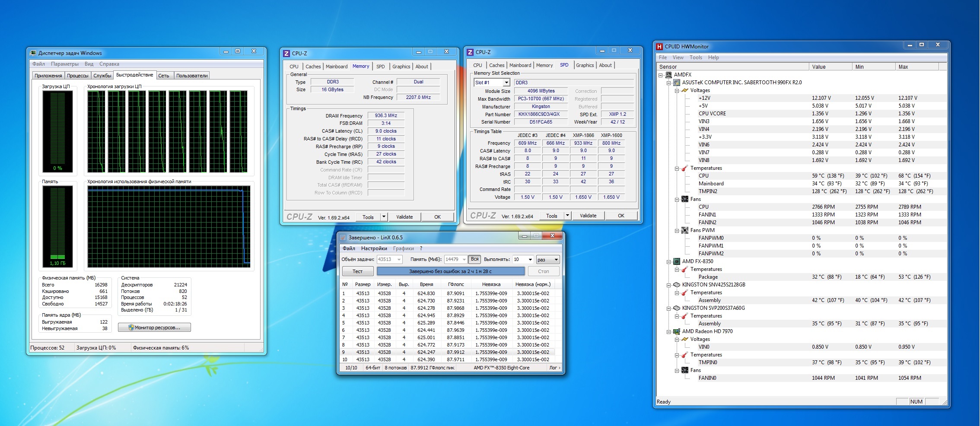Open the Tools dropdown arrow in CPU-Z Memory window
Screen dimensions: 980x426
tap(383, 217)
